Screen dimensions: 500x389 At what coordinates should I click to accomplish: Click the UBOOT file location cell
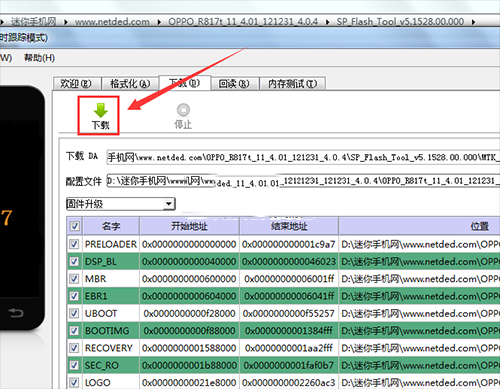(x=419, y=313)
